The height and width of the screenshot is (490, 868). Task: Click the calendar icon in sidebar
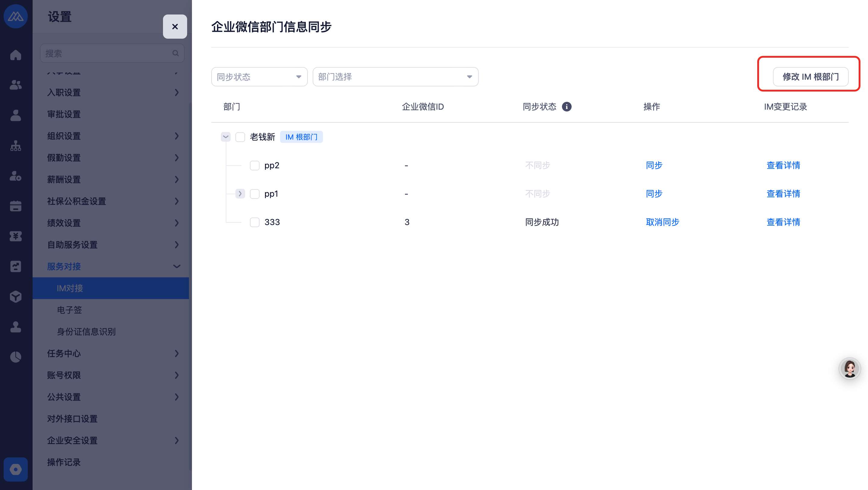point(15,206)
